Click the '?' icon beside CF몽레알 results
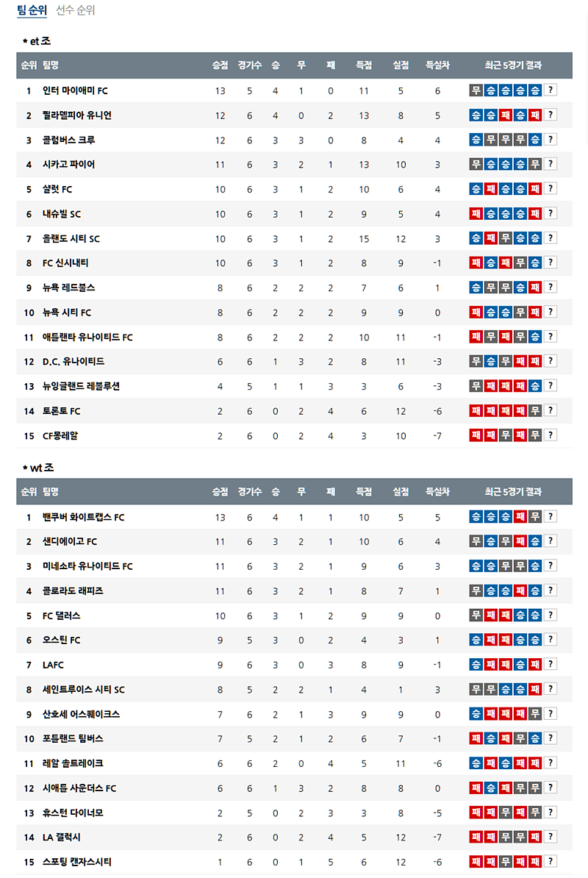588x878 pixels. pyautogui.click(x=551, y=435)
